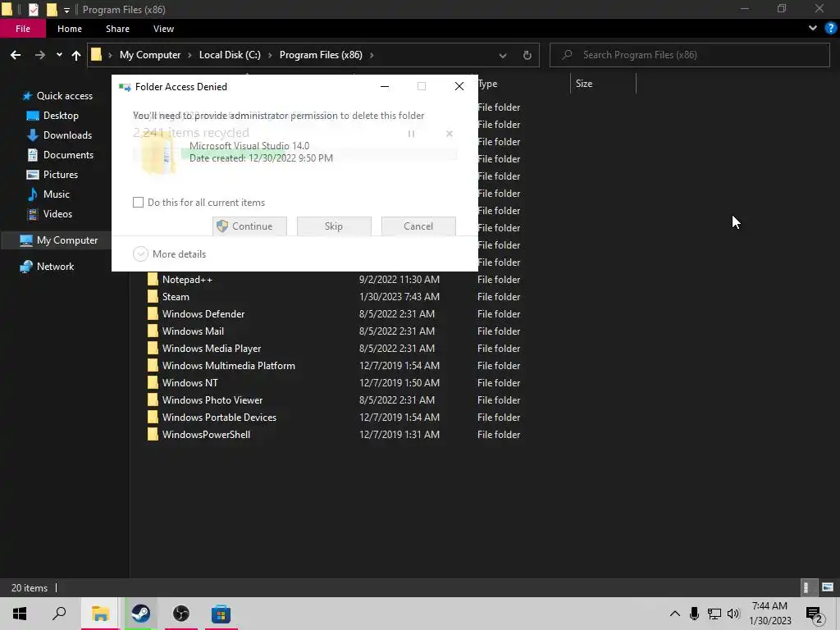Open recent locations dropdown arrow

[59, 55]
